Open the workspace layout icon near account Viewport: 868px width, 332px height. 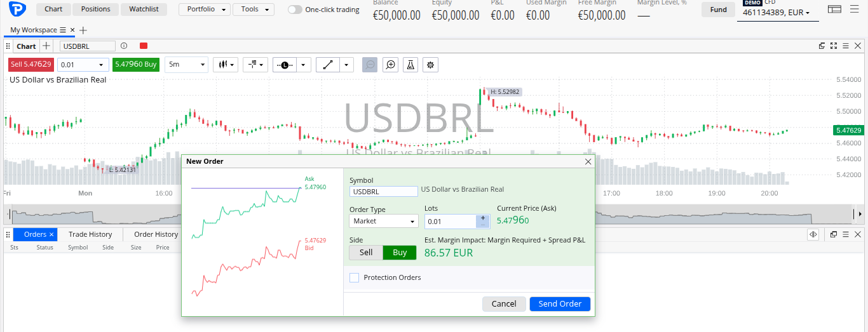tap(835, 9)
